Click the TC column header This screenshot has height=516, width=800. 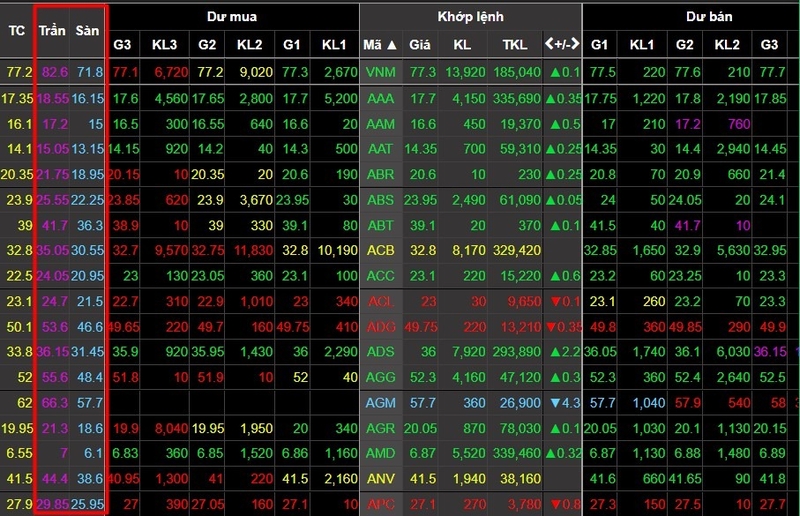[x=16, y=31]
